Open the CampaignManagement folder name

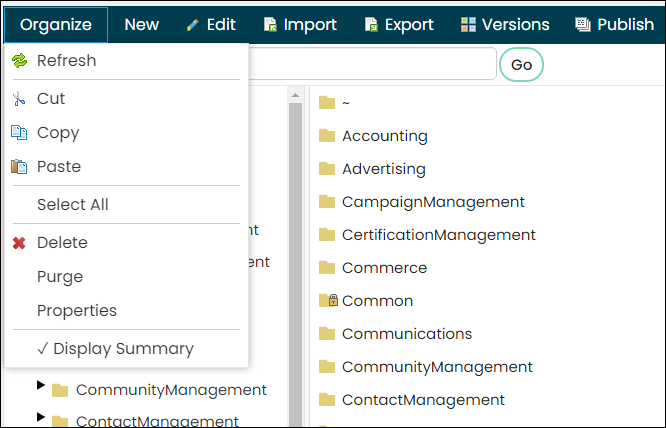pyautogui.click(x=433, y=202)
